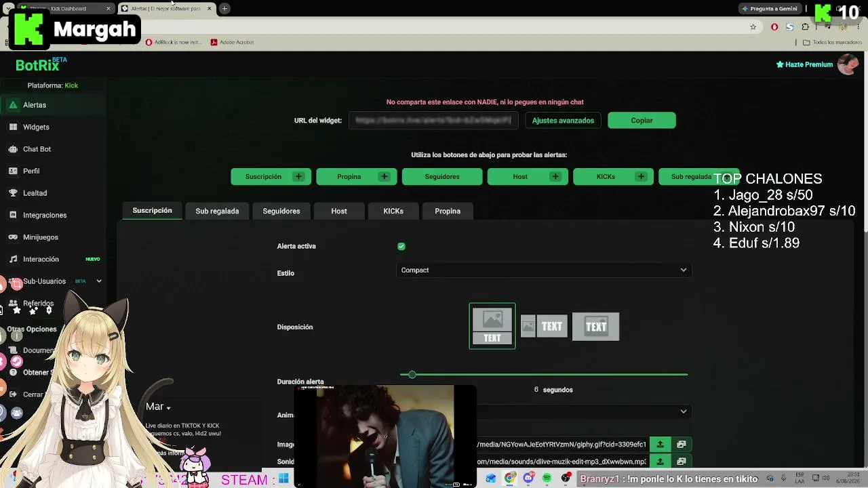Switch to the Kick Dashboard browser tab
868x488 pixels.
[64, 9]
